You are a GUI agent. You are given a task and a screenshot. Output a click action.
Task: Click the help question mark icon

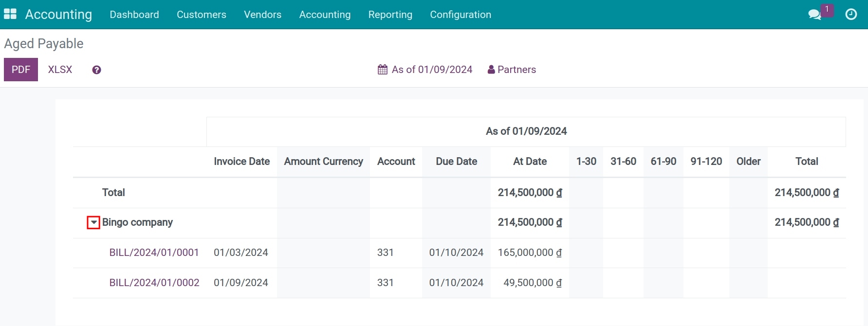[x=96, y=70]
